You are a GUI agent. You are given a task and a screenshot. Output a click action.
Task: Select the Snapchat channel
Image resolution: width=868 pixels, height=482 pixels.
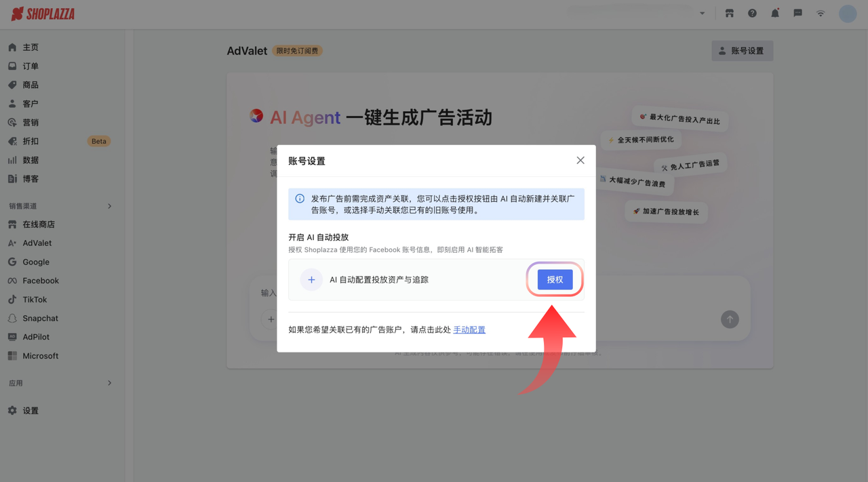41,318
